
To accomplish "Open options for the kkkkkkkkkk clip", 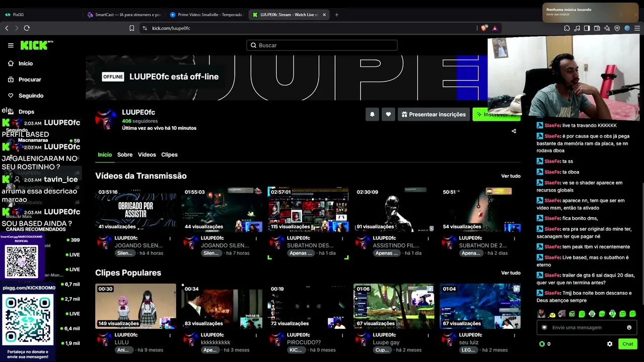I will pos(256,335).
